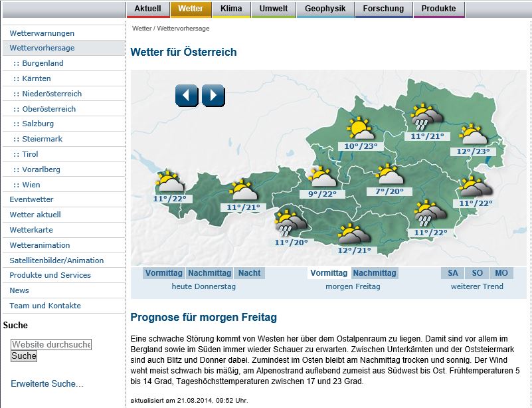The width and height of the screenshot is (532, 408).
Task: Show the SO trend forecast
Action: [x=477, y=273]
